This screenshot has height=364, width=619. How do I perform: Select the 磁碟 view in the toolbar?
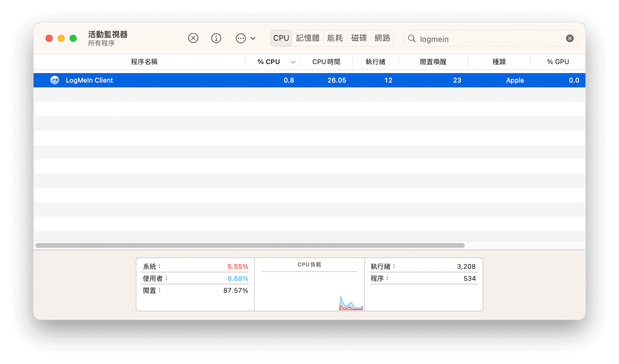(x=359, y=38)
